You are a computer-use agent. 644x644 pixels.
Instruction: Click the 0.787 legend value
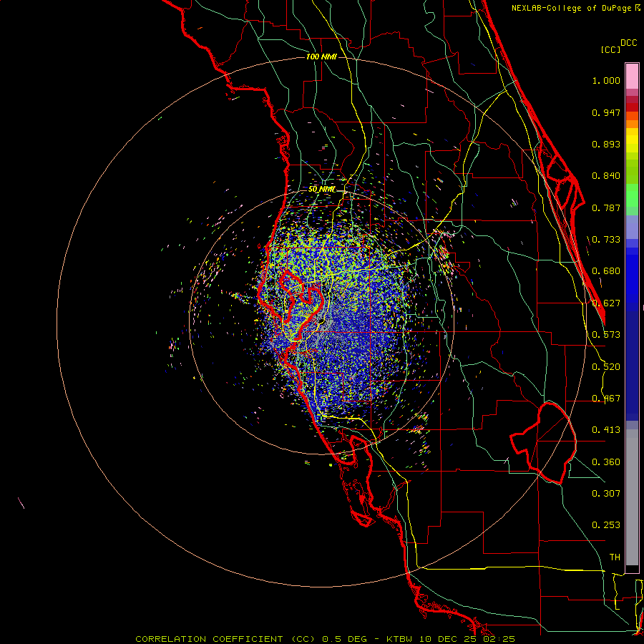coord(606,208)
